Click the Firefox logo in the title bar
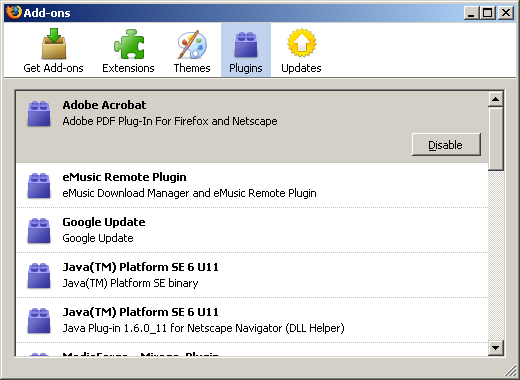The width and height of the screenshot is (520, 380). coord(14,13)
